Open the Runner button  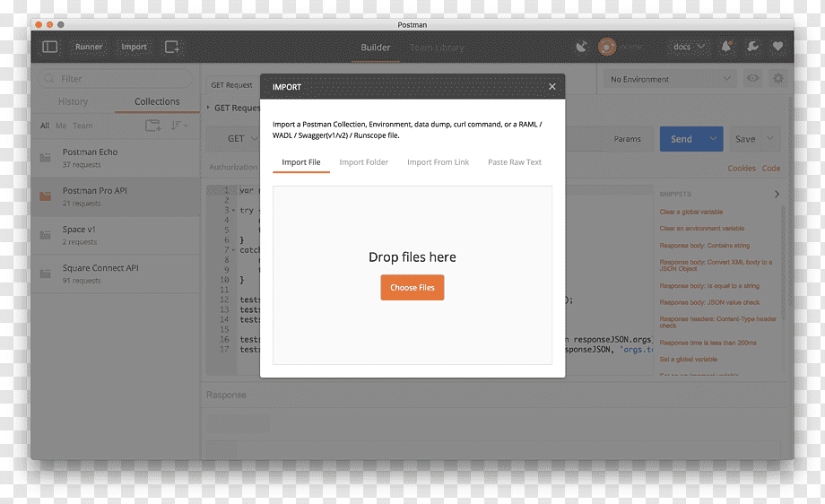tap(89, 47)
